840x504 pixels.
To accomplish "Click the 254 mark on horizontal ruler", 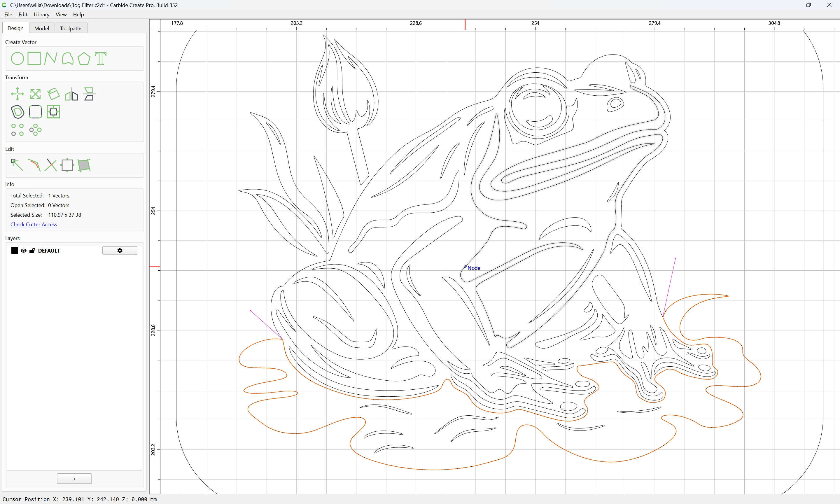I will pyautogui.click(x=535, y=23).
